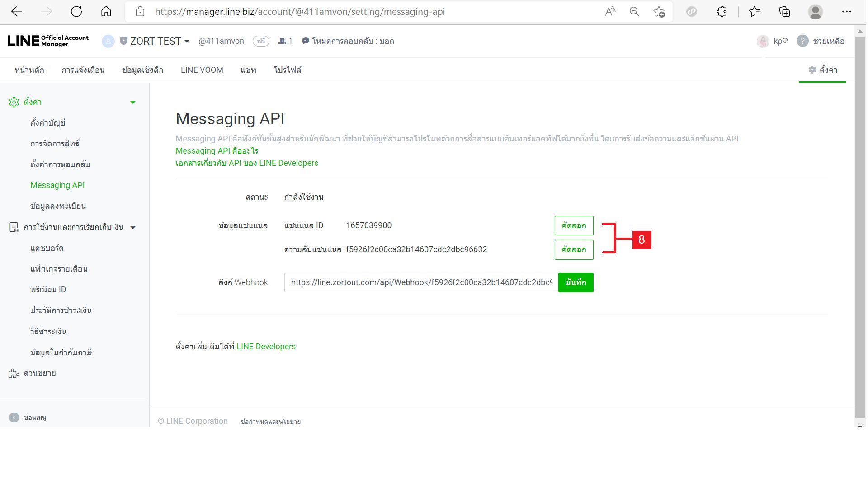Viewport: 868px width, 488px height.
Task: Collapse the การใช้งานและการเรียกเก็บเงิน section arrow
Action: [133, 228]
